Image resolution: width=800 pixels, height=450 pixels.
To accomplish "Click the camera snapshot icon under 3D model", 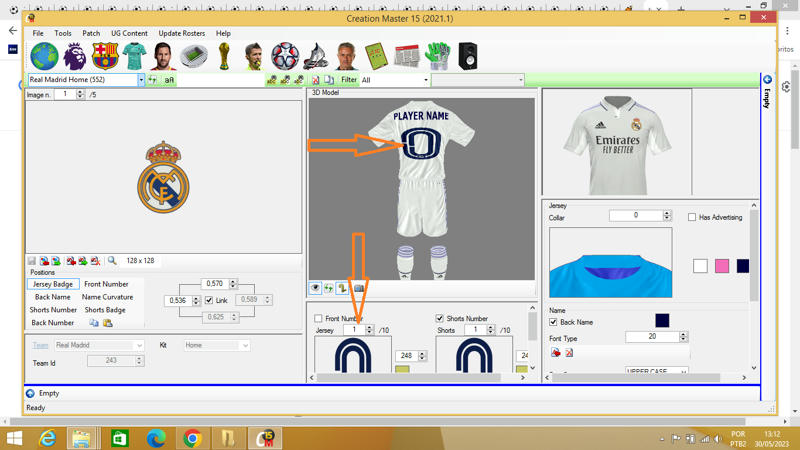I will click(359, 288).
